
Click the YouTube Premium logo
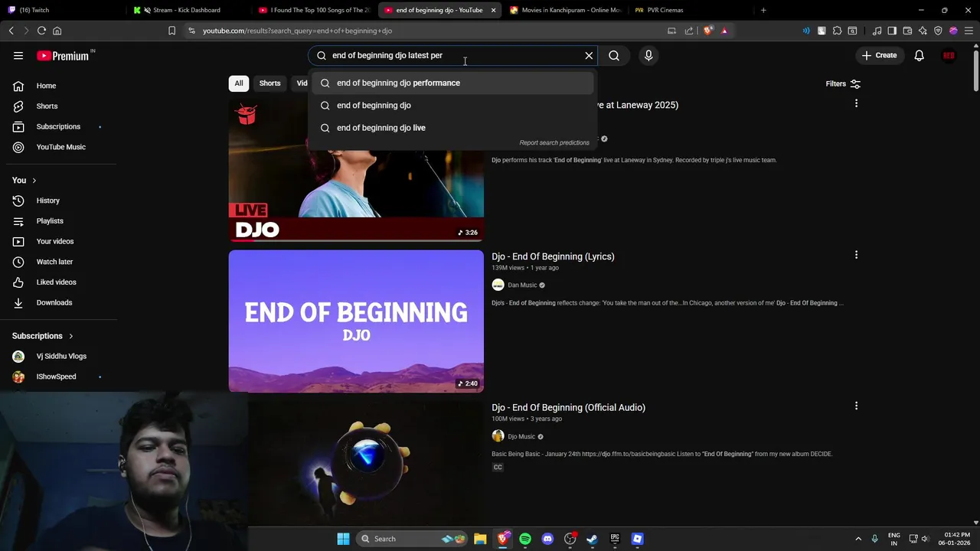click(x=63, y=56)
